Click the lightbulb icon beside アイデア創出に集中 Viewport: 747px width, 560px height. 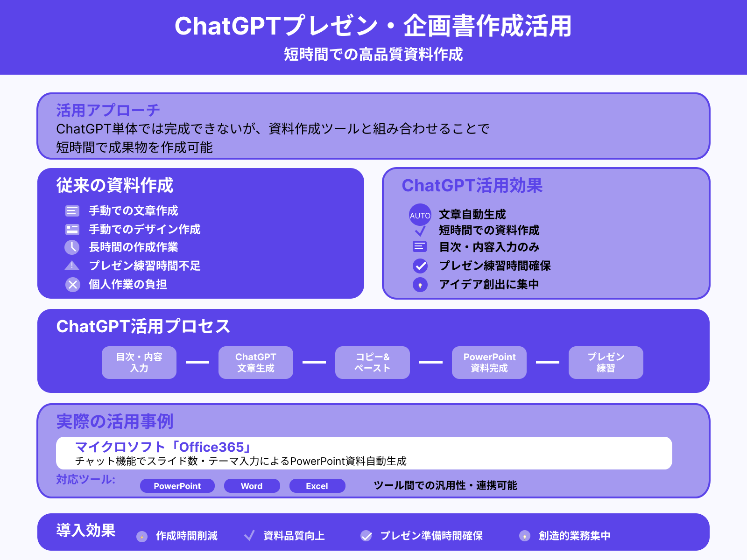tap(420, 284)
